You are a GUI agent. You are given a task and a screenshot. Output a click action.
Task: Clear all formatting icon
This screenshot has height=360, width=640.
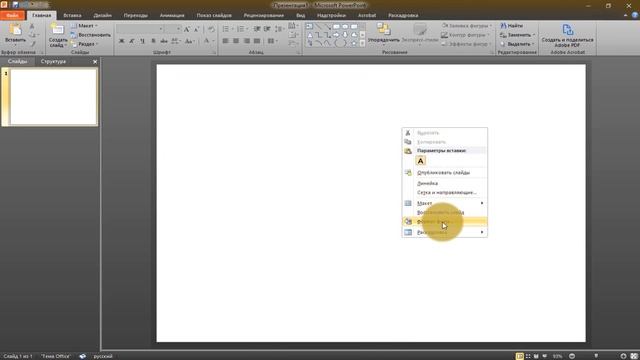click(x=211, y=29)
